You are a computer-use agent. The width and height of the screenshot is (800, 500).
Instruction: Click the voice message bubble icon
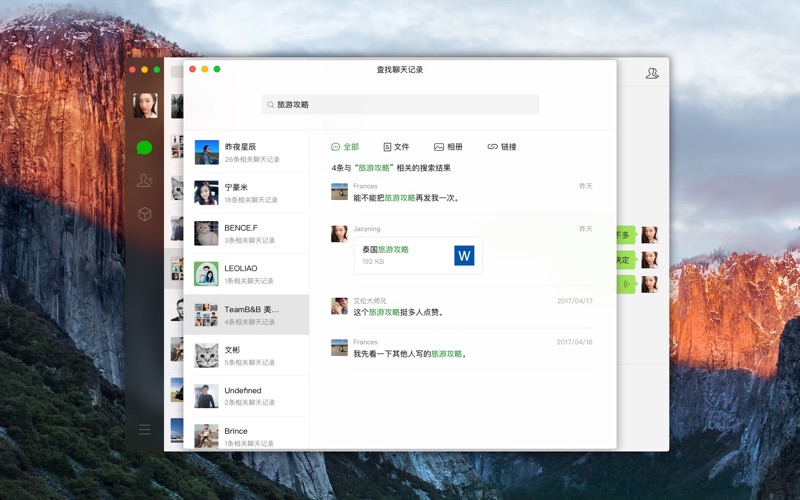click(x=628, y=284)
